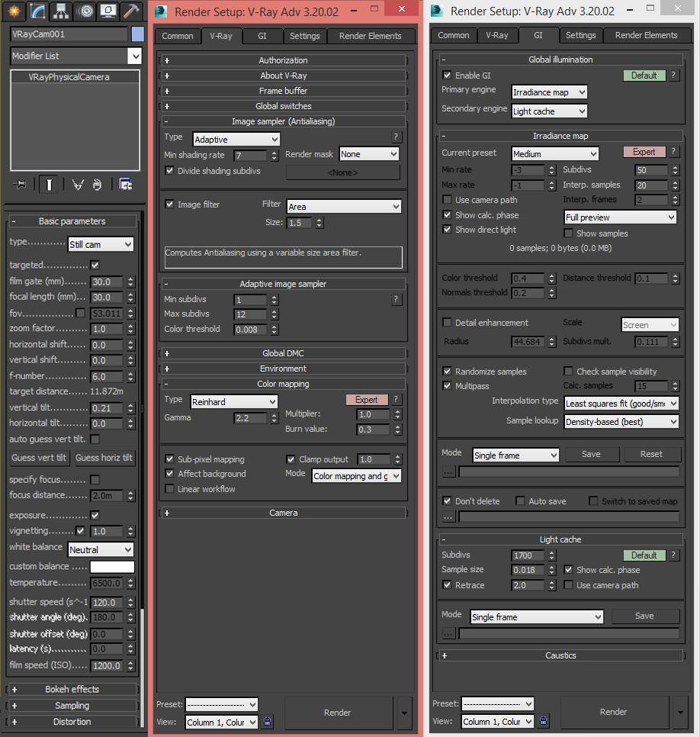The width and height of the screenshot is (700, 737).
Task: Open the Settings tab in right window
Action: pos(580,35)
